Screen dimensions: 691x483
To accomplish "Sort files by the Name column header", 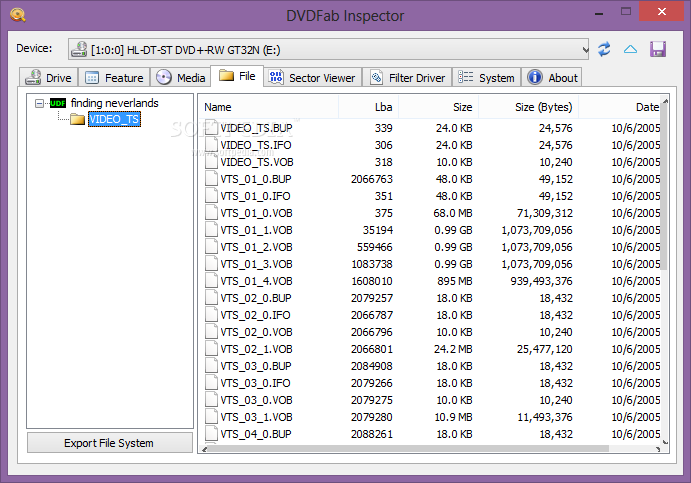I will coord(269,107).
